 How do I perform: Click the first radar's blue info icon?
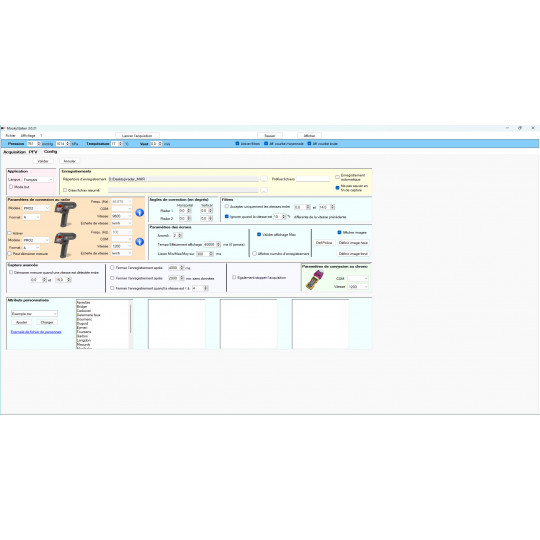click(x=139, y=212)
